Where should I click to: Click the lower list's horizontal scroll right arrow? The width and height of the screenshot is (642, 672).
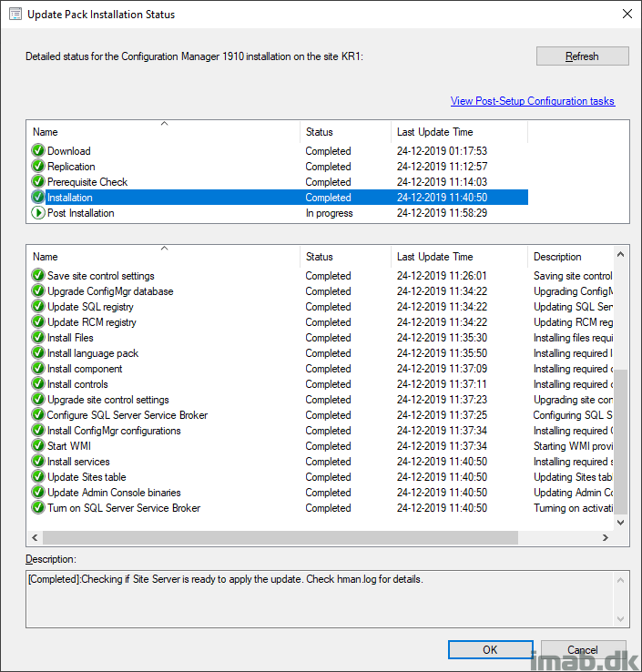[606, 537]
